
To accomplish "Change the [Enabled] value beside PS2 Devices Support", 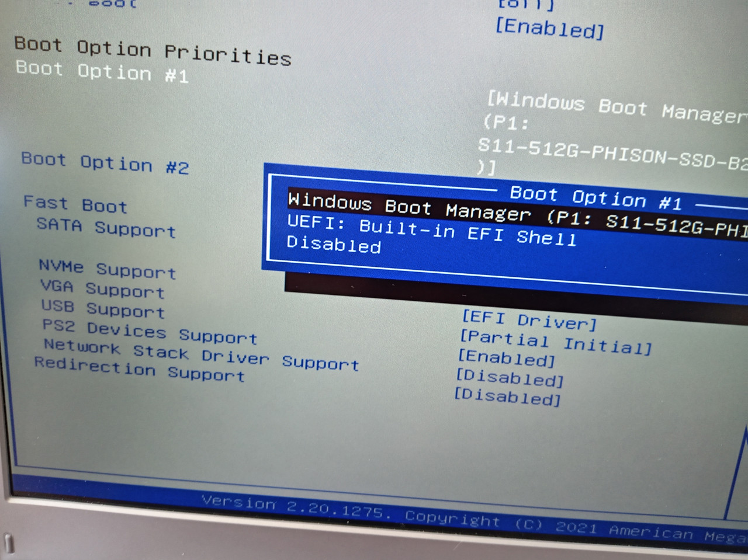I will coord(506,358).
